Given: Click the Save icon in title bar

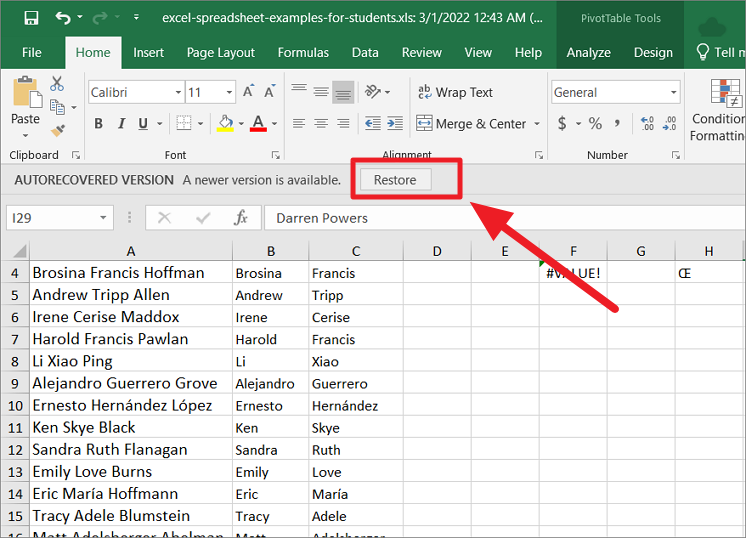Looking at the screenshot, I should pyautogui.click(x=31, y=18).
